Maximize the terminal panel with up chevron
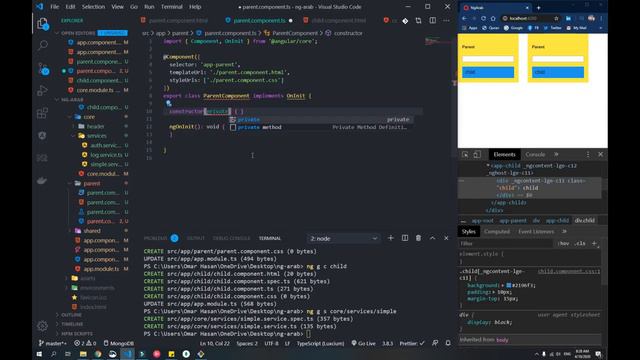 point(432,238)
